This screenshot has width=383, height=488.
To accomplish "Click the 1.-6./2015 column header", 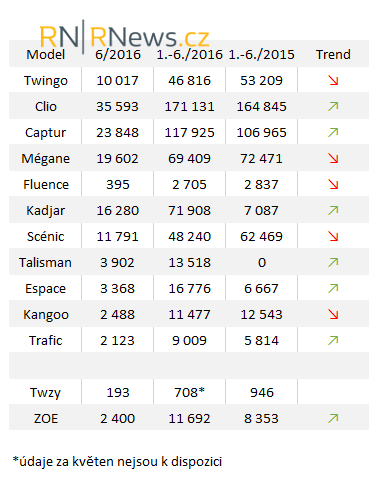I will [x=262, y=54].
